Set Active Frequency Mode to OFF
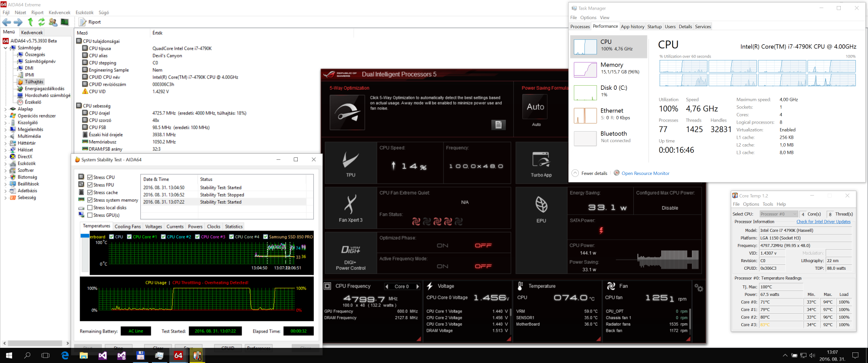Screen dimensions: 868x363 coord(483,266)
